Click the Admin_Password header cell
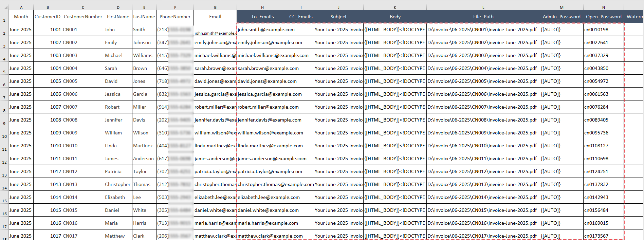 562,17
